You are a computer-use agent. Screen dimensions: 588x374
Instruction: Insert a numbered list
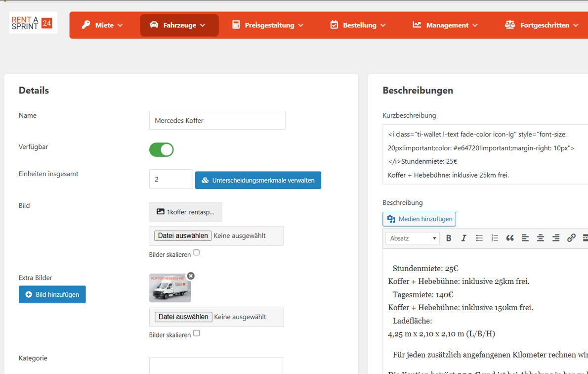pos(495,238)
